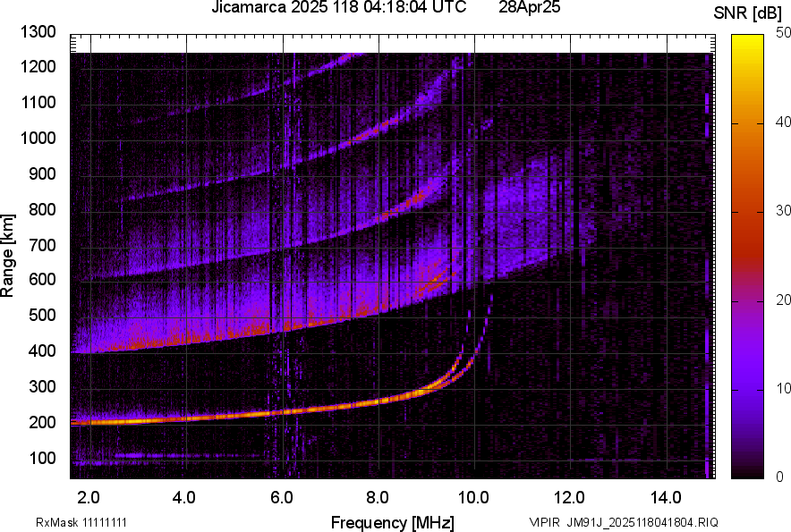Click the colorbar tick label '30'
The height and width of the screenshot is (532, 791).
click(784, 211)
